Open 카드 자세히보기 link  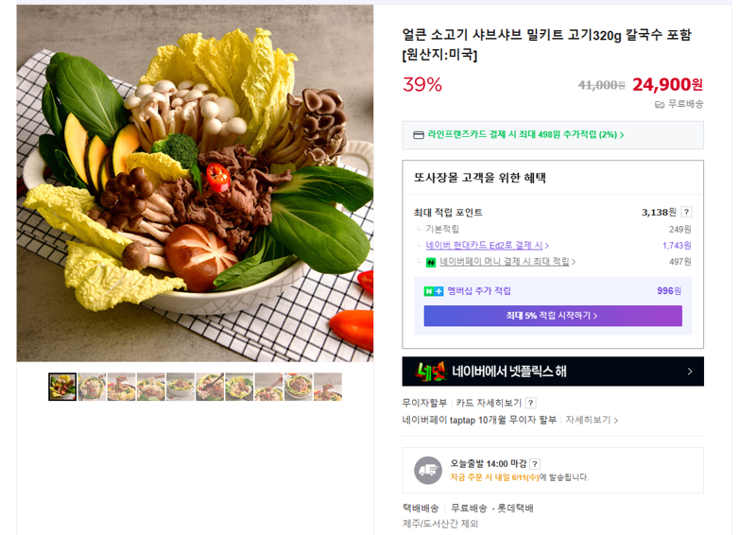coord(489,403)
